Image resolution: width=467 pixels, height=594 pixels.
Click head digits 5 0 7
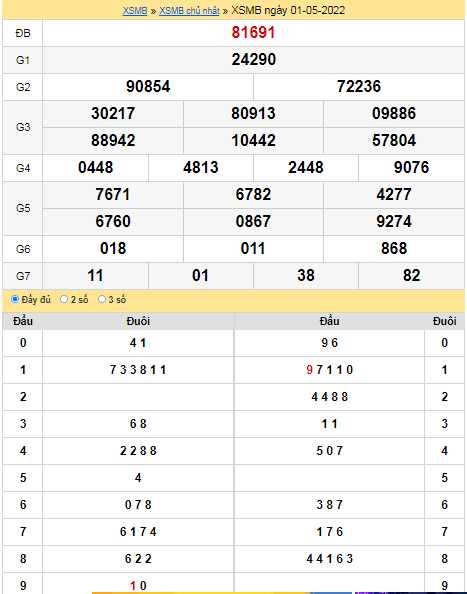click(x=330, y=451)
